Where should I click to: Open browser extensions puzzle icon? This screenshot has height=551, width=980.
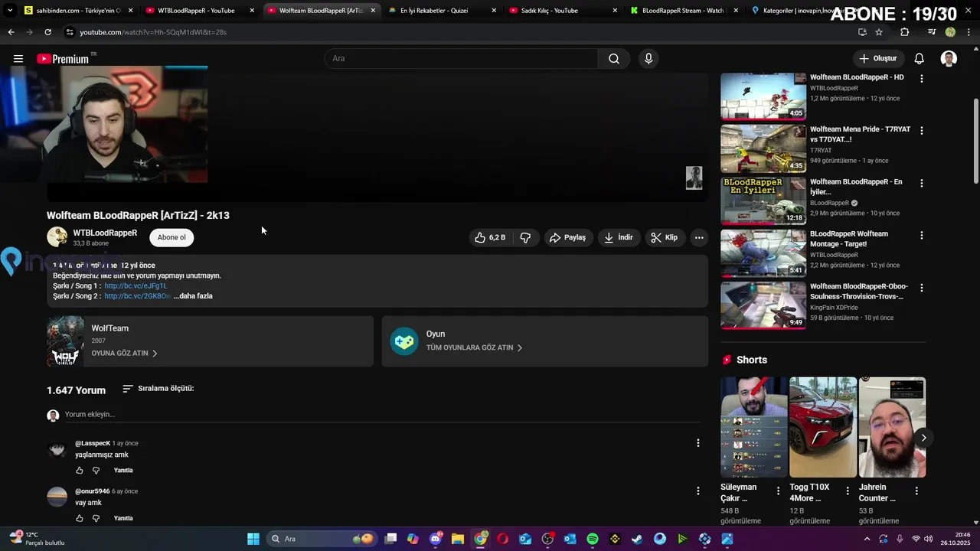pyautogui.click(x=905, y=32)
